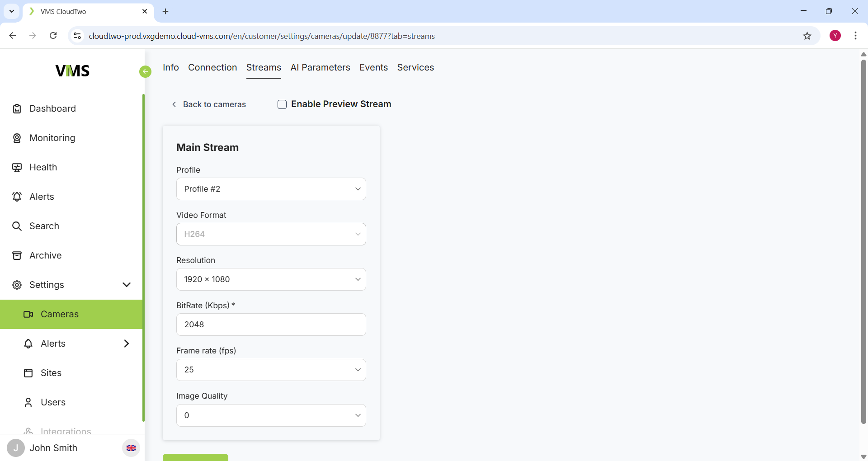Open the Archive box icon

click(x=17, y=255)
